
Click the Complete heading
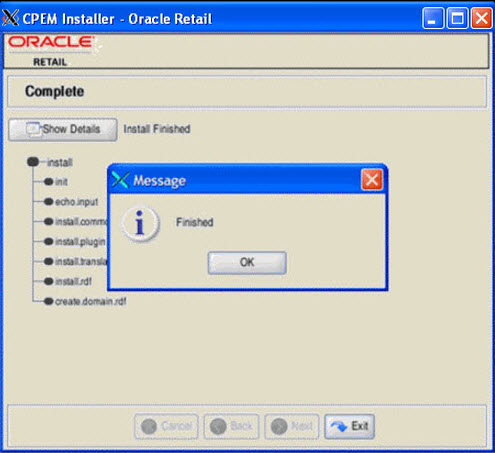pos(55,91)
